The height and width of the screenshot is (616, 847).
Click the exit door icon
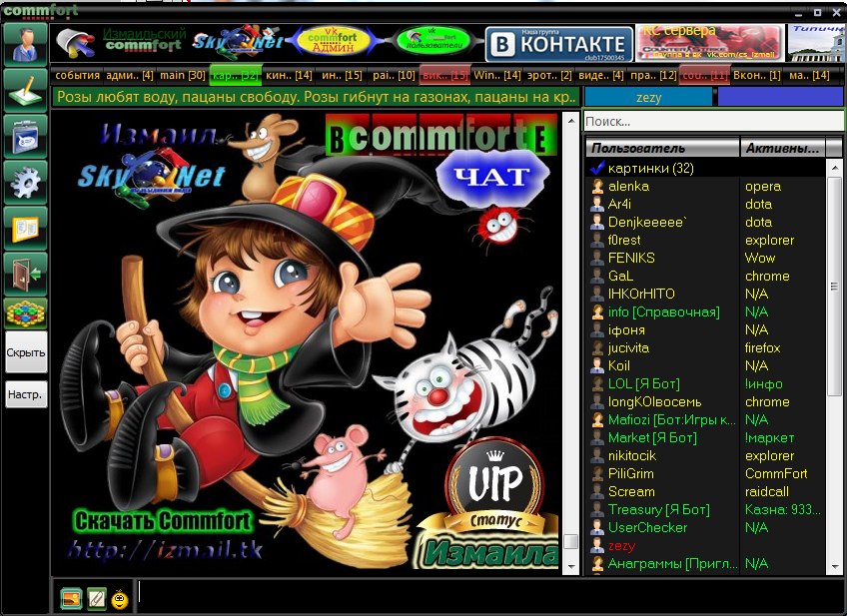[26, 273]
